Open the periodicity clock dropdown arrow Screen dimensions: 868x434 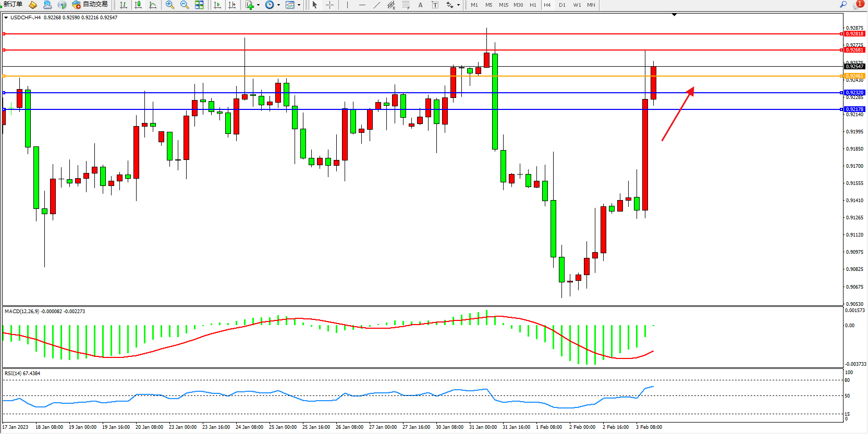click(278, 5)
